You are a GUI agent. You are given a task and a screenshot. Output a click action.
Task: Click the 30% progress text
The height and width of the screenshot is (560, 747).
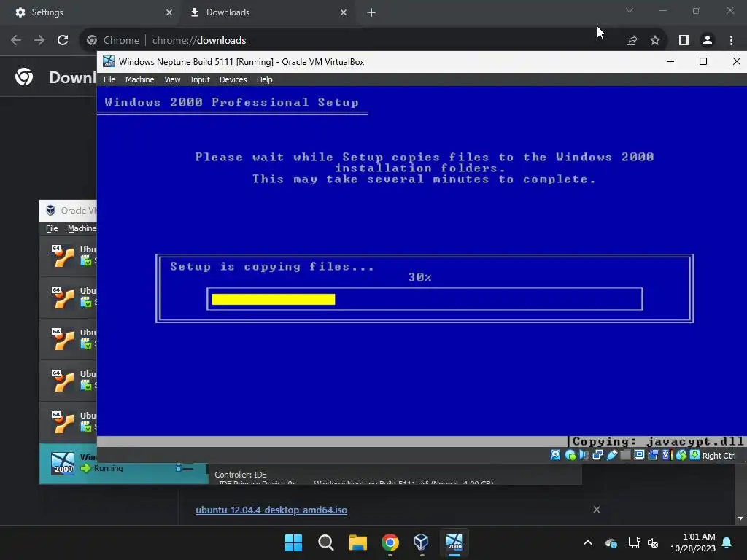coord(419,277)
